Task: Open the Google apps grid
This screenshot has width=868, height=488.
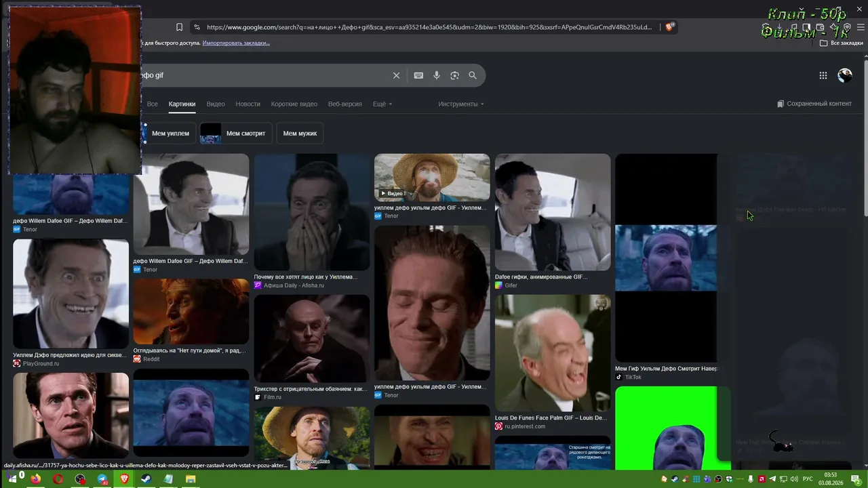Action: (823, 75)
